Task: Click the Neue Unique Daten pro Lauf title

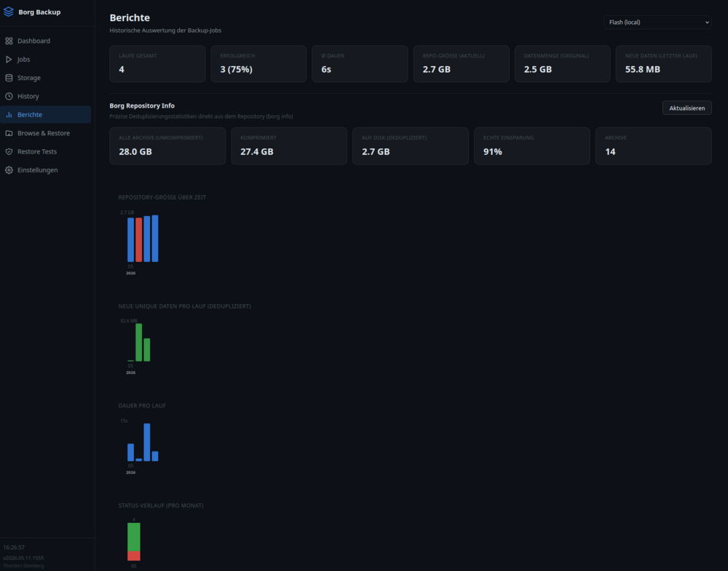Action: (184, 306)
